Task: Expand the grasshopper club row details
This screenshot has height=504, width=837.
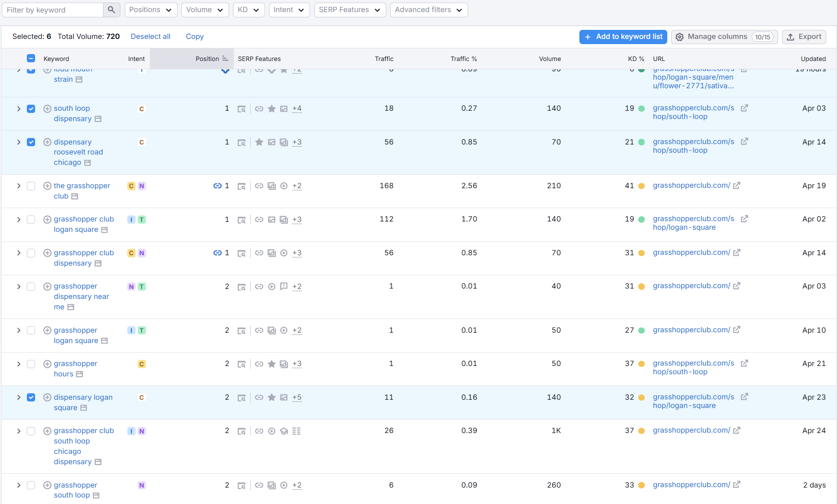Action: [19, 186]
